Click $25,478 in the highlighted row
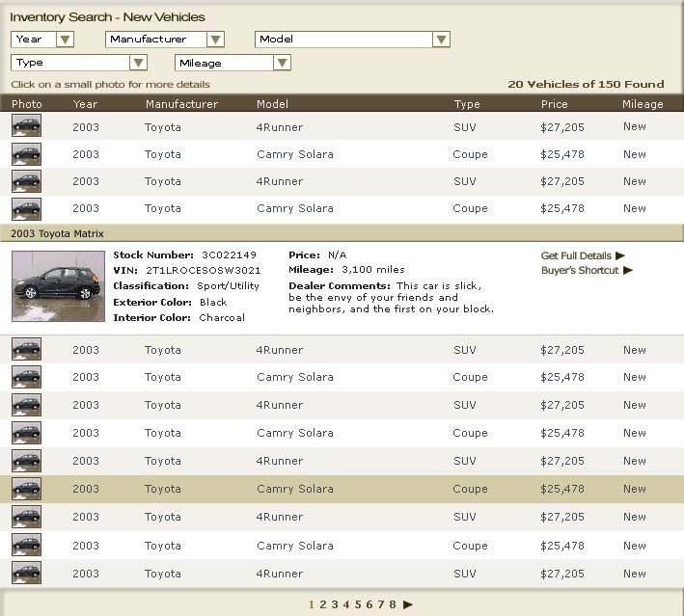 click(561, 489)
